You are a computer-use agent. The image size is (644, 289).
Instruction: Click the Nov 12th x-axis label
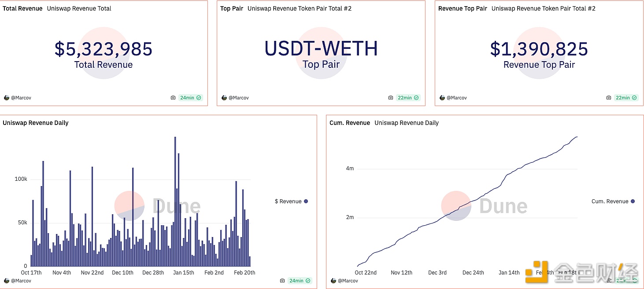coord(401,273)
